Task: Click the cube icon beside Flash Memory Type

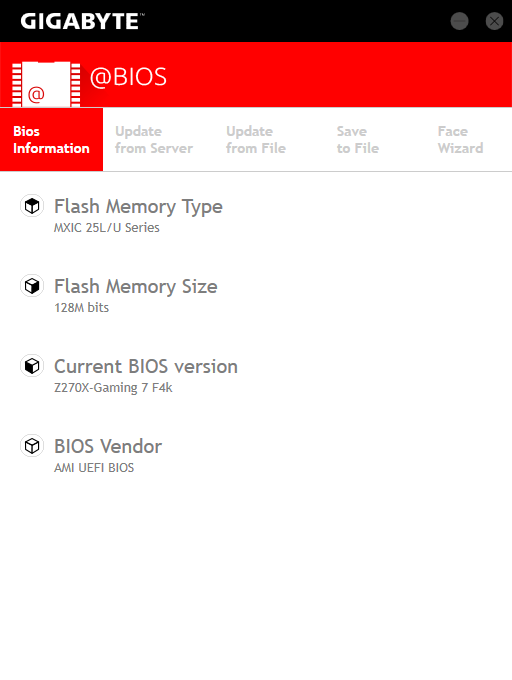Action: coord(32,206)
